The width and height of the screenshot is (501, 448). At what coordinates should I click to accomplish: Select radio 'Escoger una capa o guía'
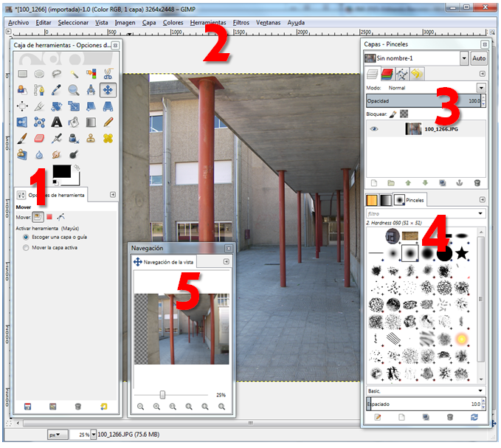point(26,237)
